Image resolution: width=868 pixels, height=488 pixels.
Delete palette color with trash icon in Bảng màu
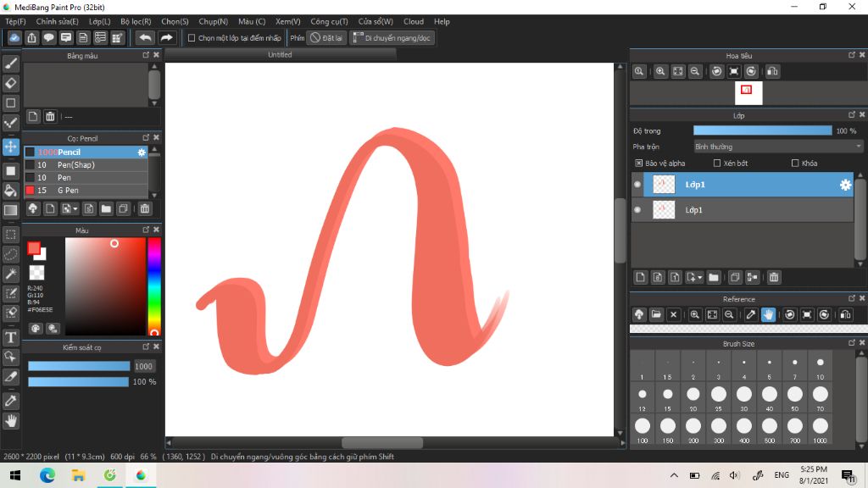pyautogui.click(x=50, y=116)
